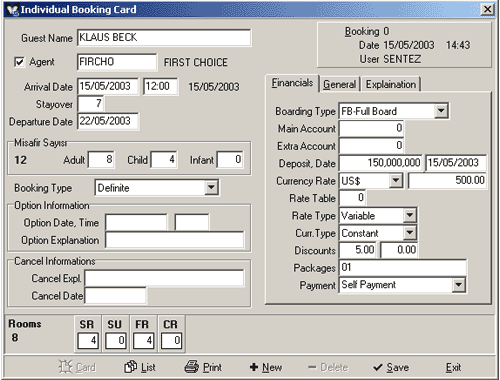Click the CR rooms count field
Screen dimensions: 500x380
pos(172,341)
